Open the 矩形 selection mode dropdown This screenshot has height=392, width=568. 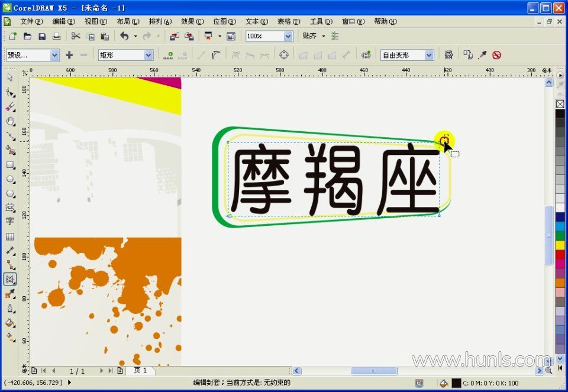(x=149, y=55)
